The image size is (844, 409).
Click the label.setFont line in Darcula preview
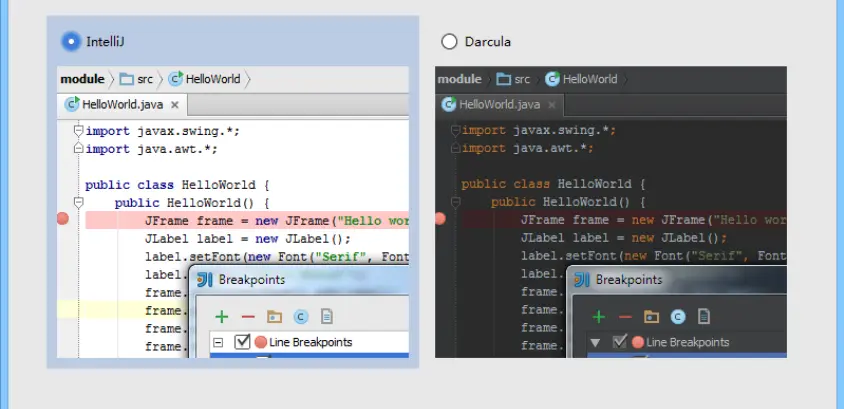point(653,256)
